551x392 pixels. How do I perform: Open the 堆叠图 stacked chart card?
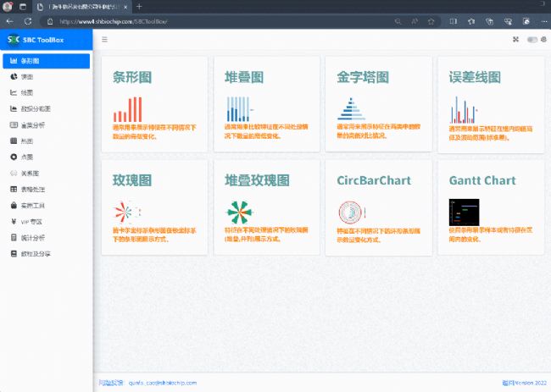tap(266, 103)
